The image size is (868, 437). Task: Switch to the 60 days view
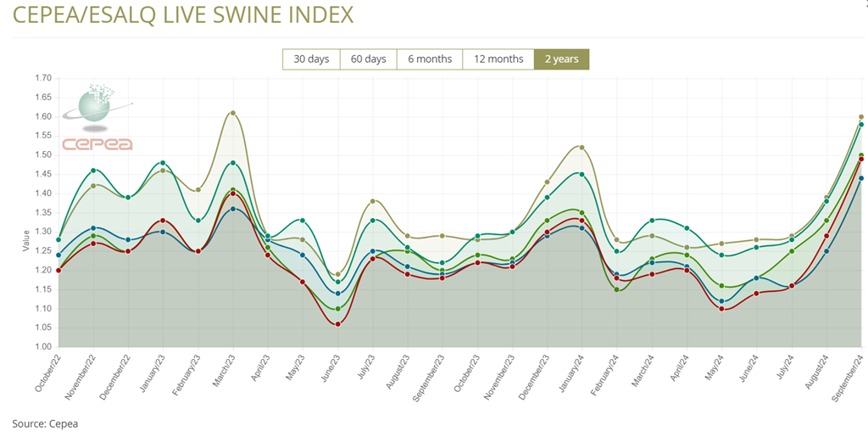point(368,59)
